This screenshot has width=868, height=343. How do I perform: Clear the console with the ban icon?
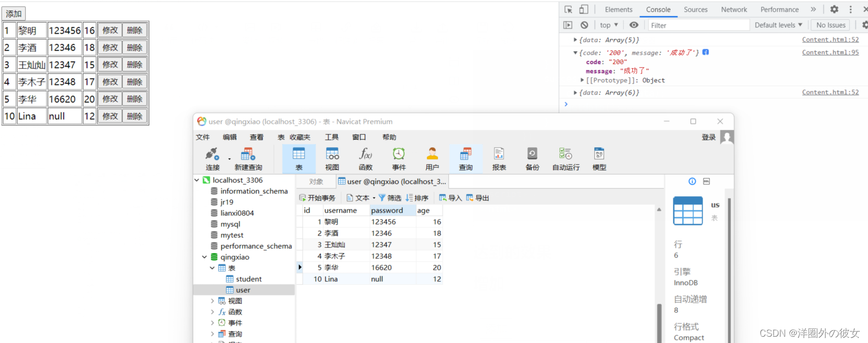[584, 25]
